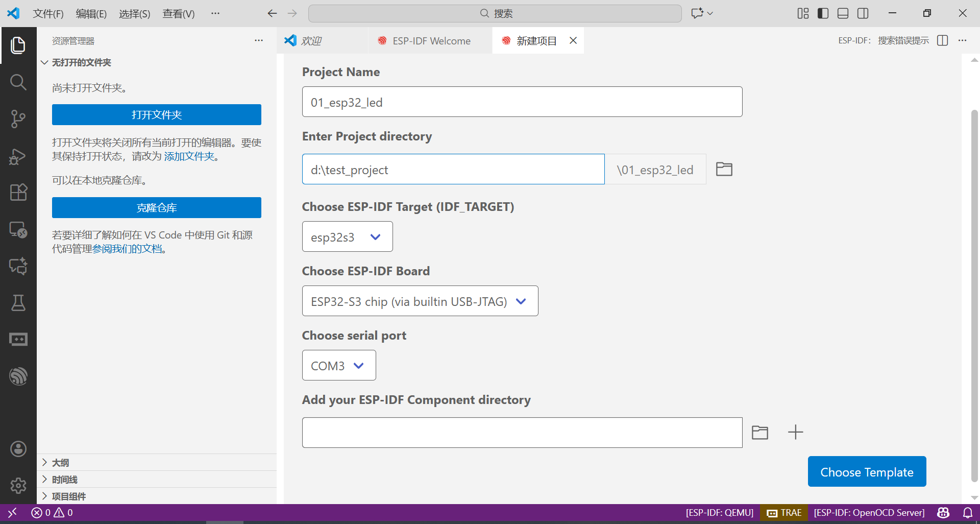Open the 文件(F) menu
Image resolution: width=980 pixels, height=524 pixels.
pyautogui.click(x=48, y=13)
